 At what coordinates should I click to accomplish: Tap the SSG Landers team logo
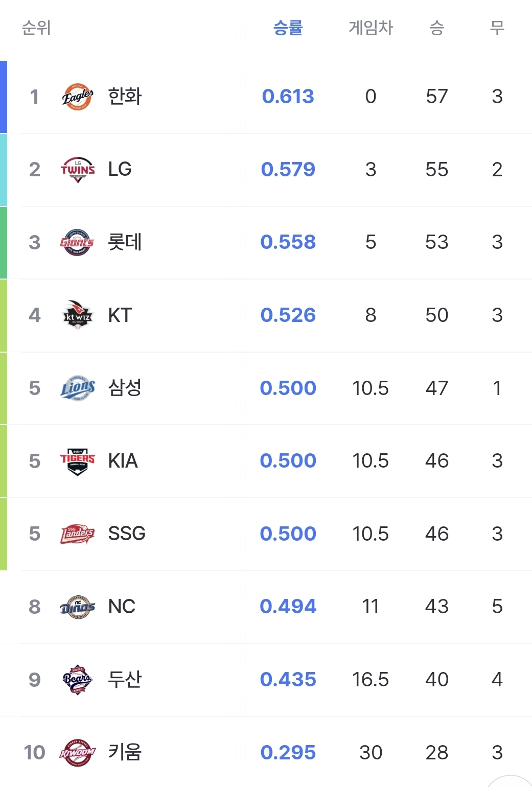[78, 534]
